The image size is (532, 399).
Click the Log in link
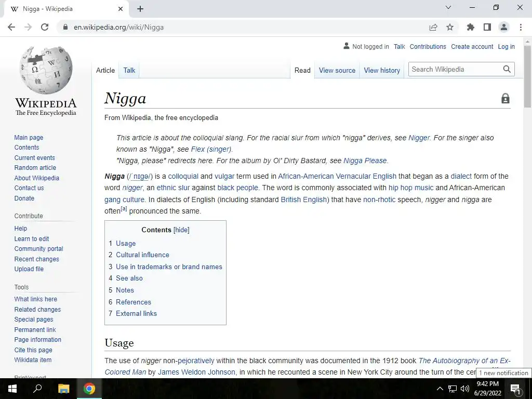pyautogui.click(x=506, y=46)
